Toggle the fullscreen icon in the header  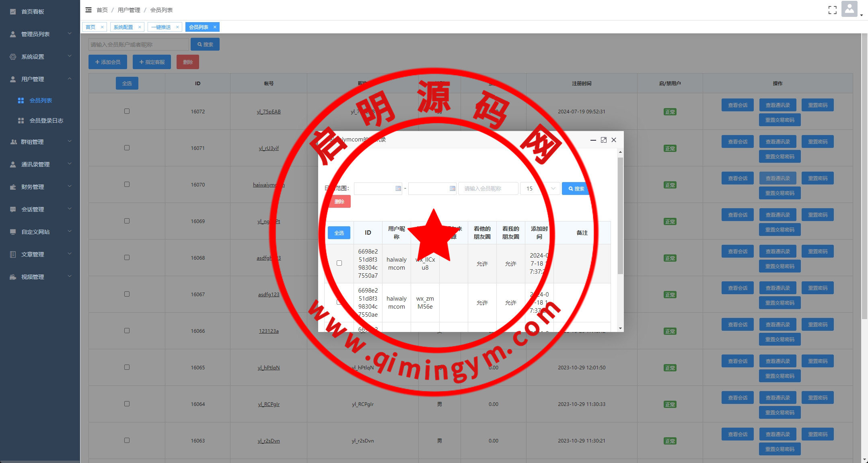[832, 10]
